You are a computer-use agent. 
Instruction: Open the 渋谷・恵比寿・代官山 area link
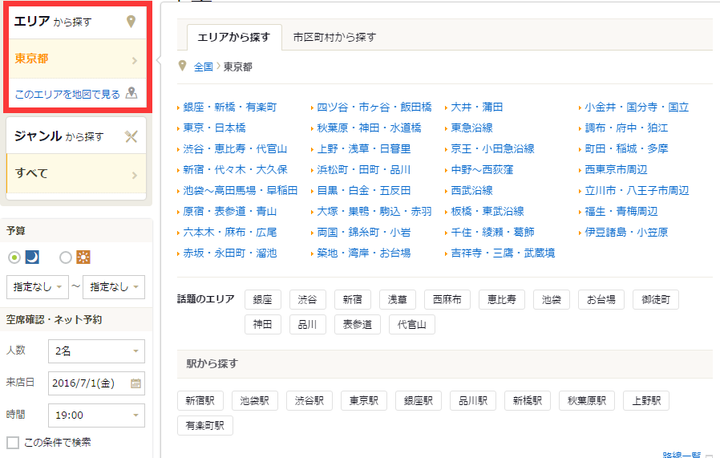235,149
